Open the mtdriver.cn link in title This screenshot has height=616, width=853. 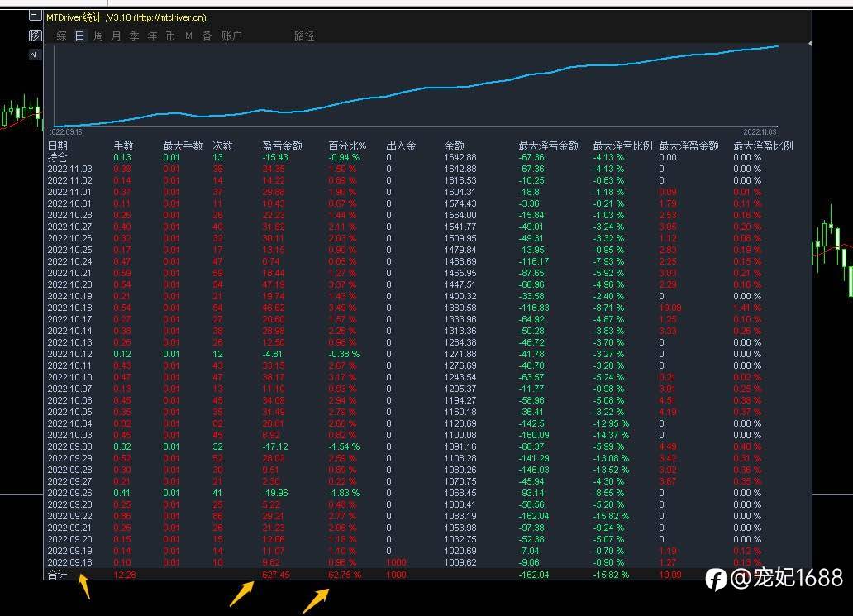tap(171, 17)
